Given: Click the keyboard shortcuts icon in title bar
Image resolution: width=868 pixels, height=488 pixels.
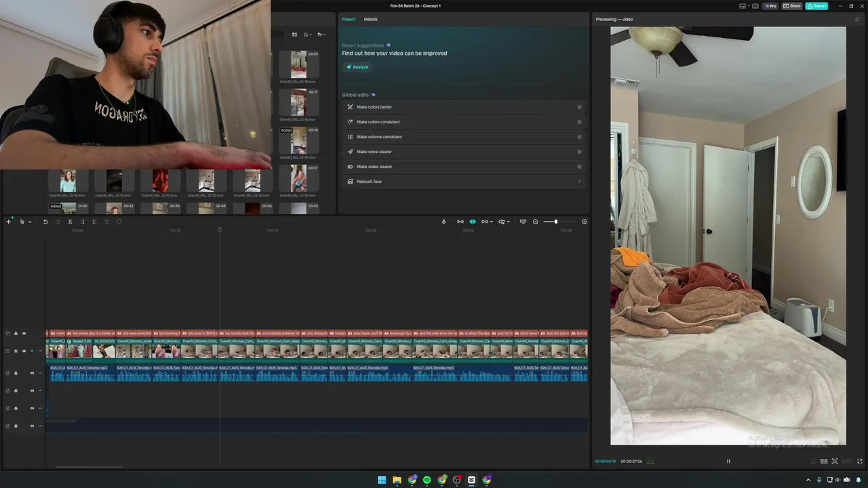Looking at the screenshot, I should click(757, 6).
